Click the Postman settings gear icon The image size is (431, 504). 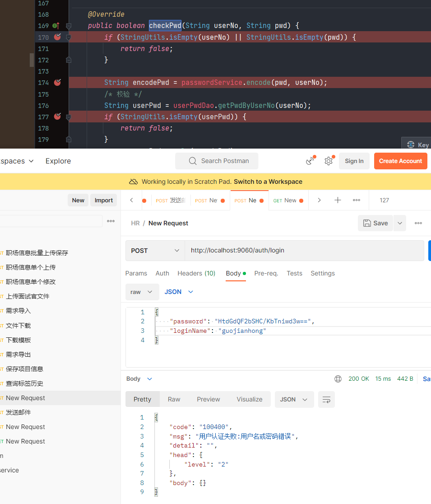click(329, 161)
